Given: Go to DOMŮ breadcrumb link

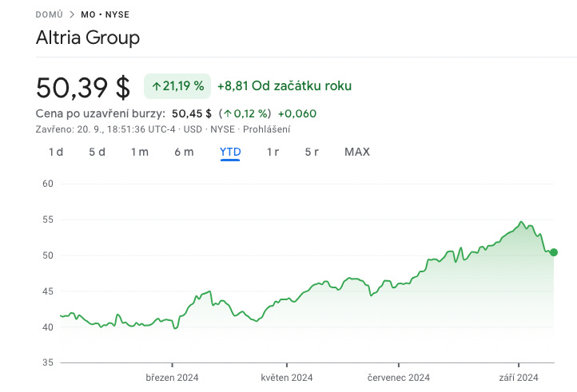Looking at the screenshot, I should (x=50, y=14).
